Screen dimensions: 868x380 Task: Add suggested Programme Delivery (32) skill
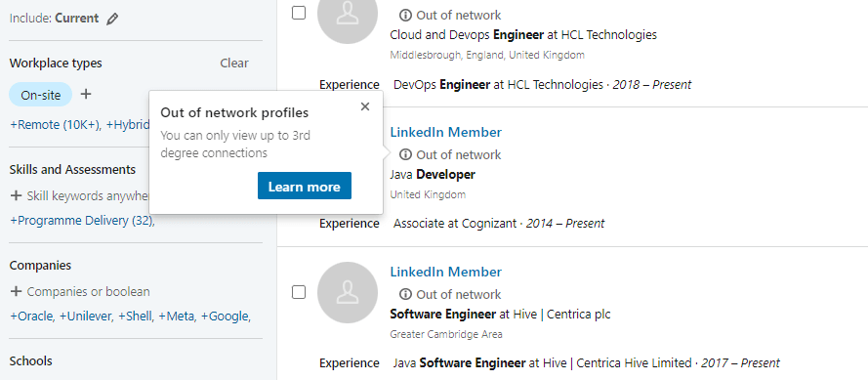82,221
